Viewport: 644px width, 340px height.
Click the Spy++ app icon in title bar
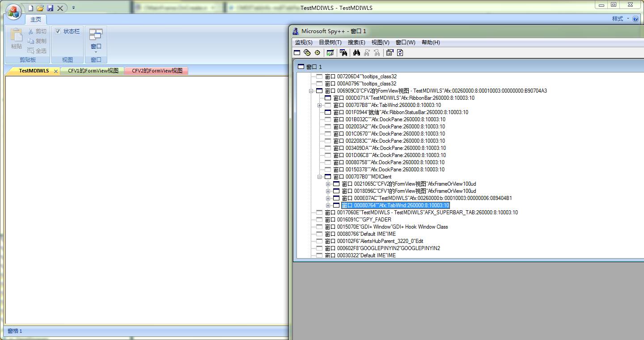(x=296, y=31)
